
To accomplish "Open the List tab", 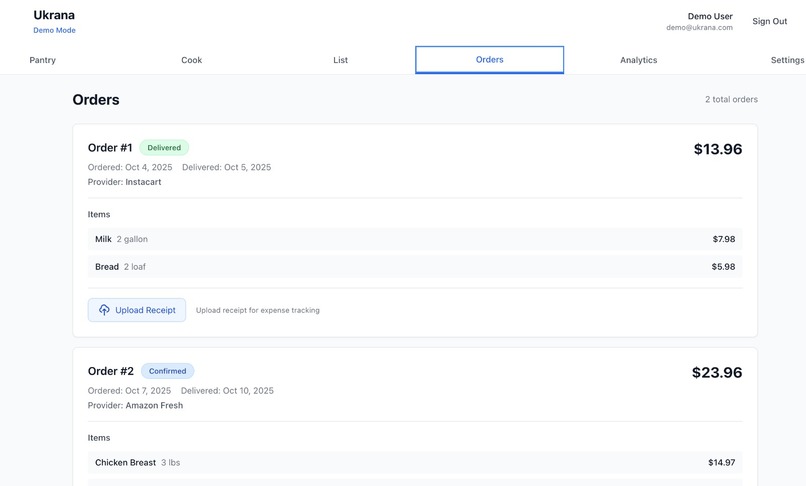I will tap(340, 60).
